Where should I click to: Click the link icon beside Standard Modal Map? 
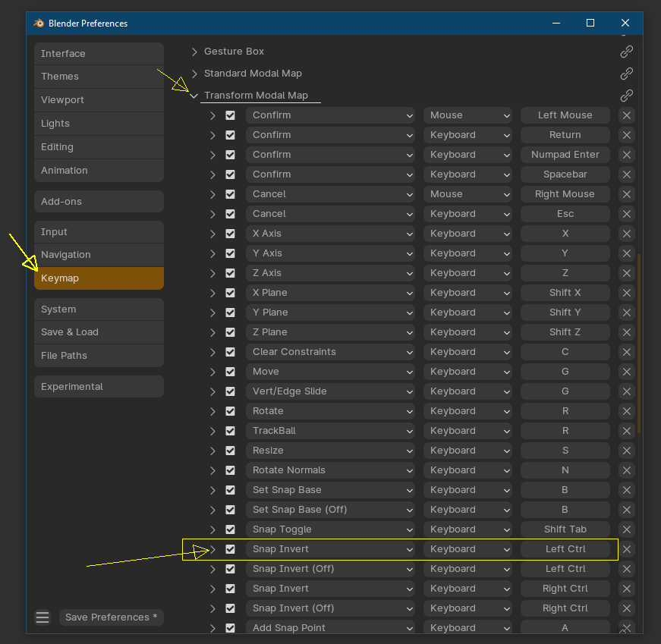[x=626, y=74]
